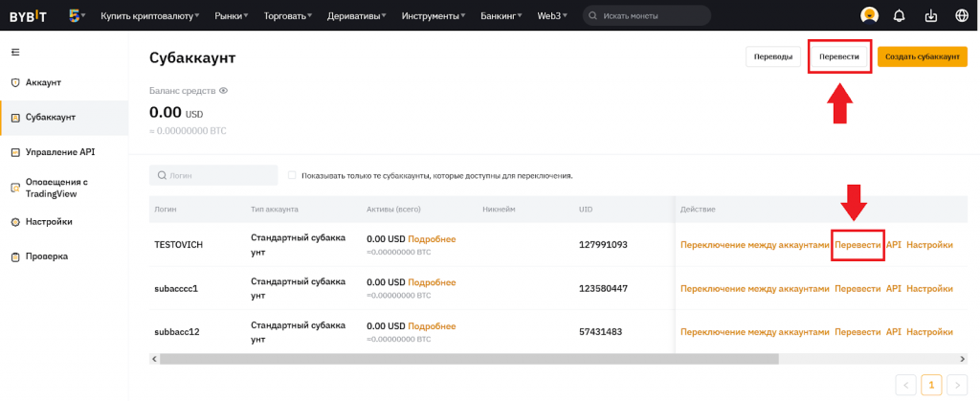980x401 pixels.
Task: Open the user profile avatar icon
Action: point(869,16)
